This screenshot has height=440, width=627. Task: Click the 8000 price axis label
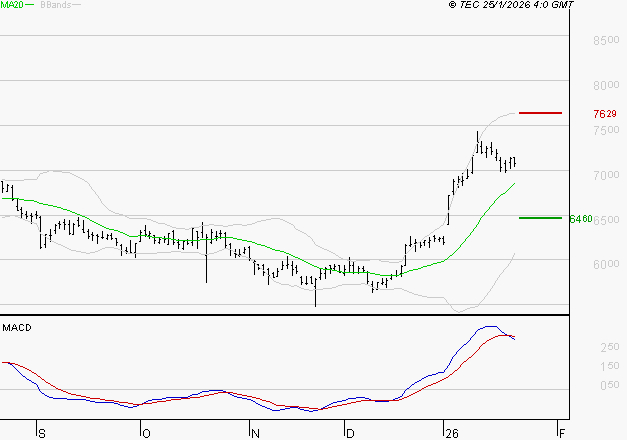(606, 85)
